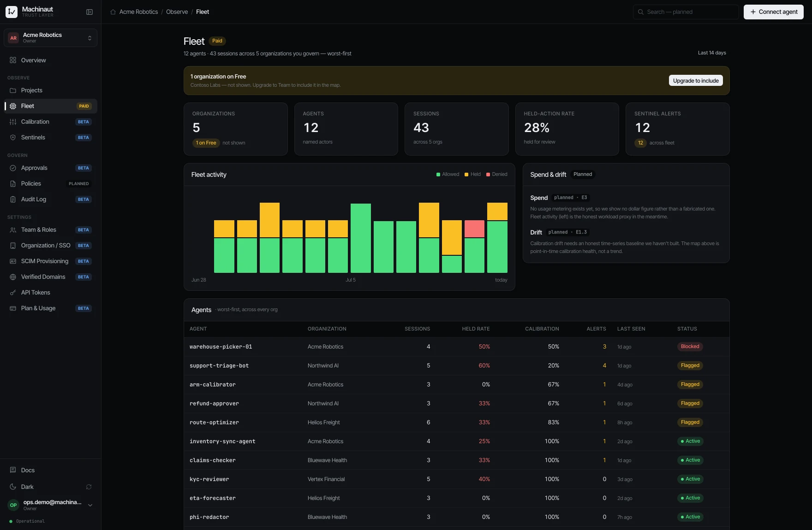Click the tallest green bar near Jul 5
Viewport: 812px width, 530px height.
[361, 238]
